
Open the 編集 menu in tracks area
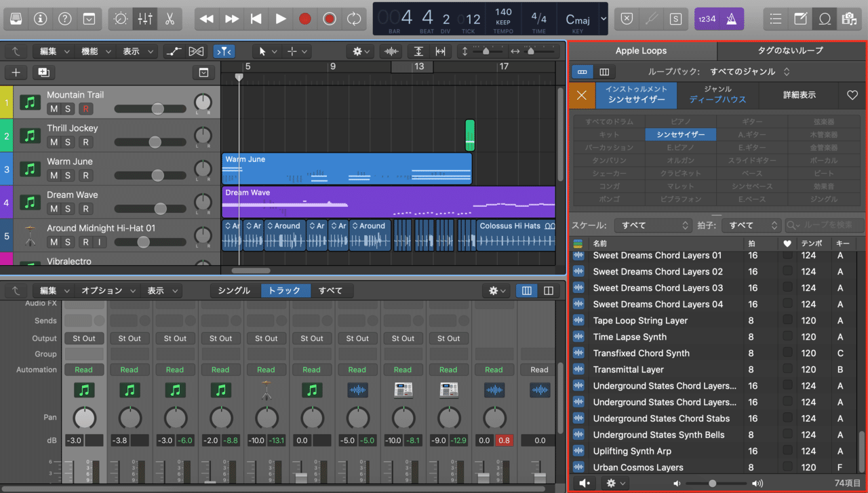53,52
